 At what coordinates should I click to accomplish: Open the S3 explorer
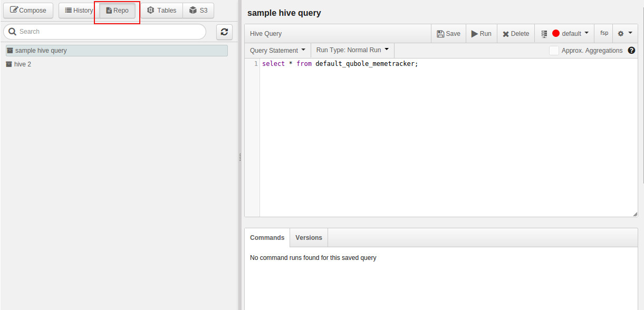point(198,10)
